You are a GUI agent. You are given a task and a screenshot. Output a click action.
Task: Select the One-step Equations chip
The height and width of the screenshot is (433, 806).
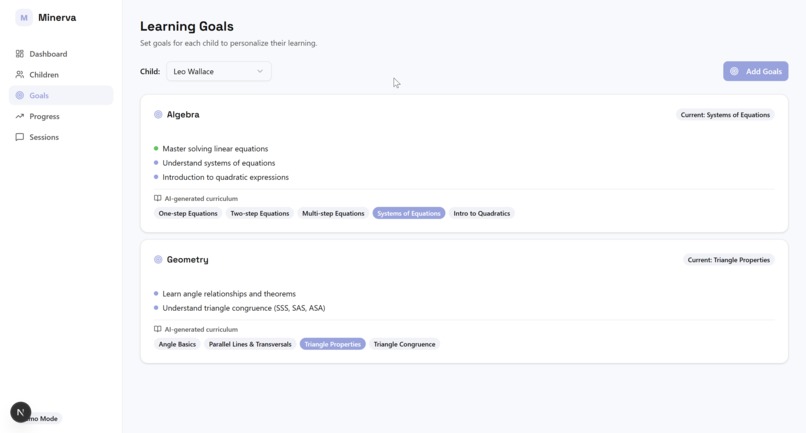click(188, 213)
